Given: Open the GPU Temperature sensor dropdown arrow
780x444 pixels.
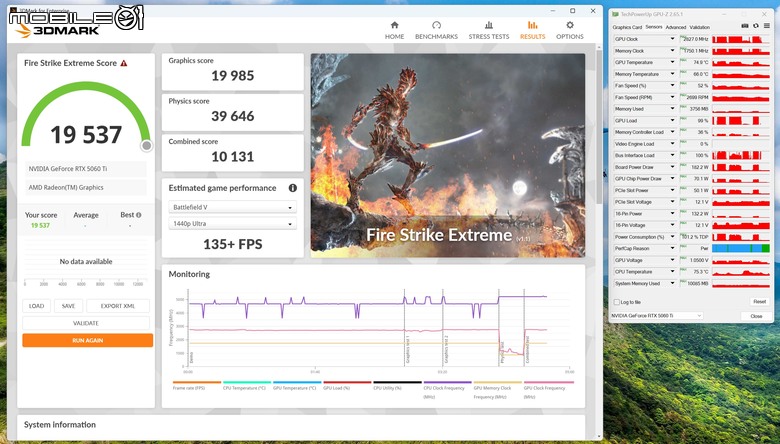Looking at the screenshot, I should (x=673, y=62).
